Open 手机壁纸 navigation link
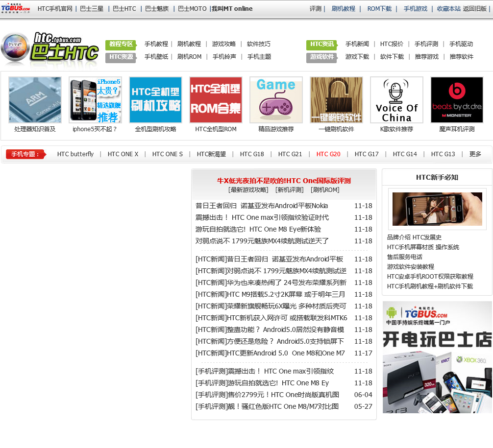This screenshot has height=448, width=493. tap(156, 57)
